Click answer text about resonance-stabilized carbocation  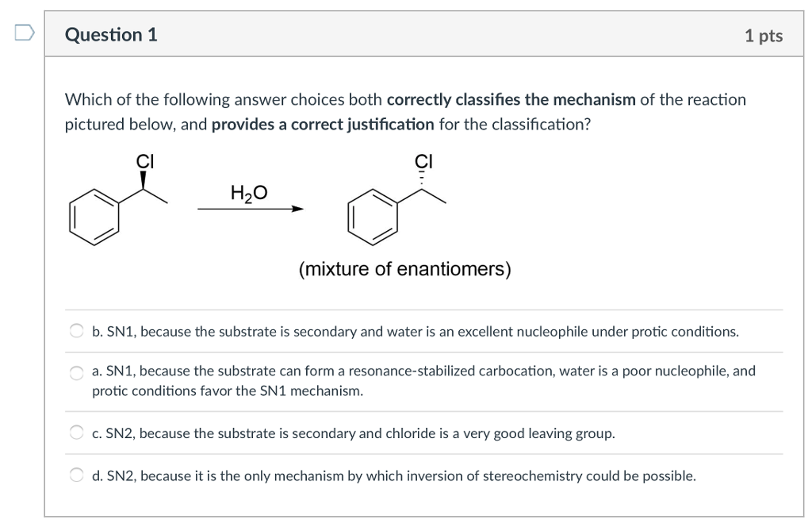point(423,381)
